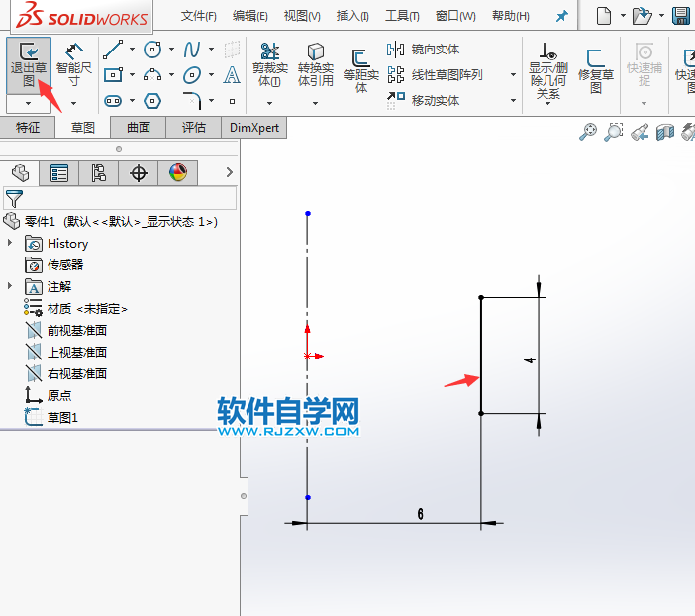Viewport: 695px width, 616px height.
Task: Open the 编辑(E) menu
Action: [250, 16]
